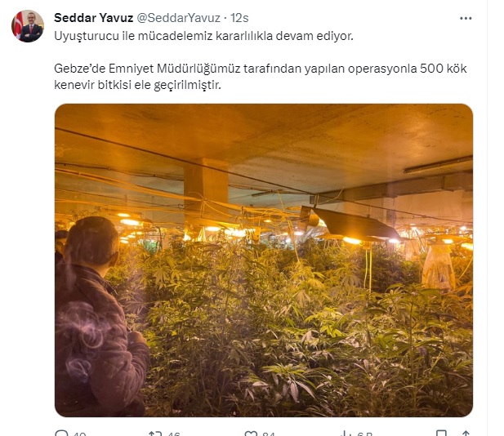The width and height of the screenshot is (504, 436).
Task: Click the "Uyuşturucu ile mücadelemiz" tweet line
Action: [203, 36]
